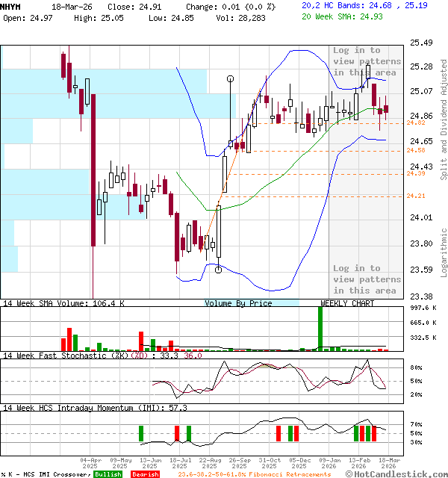
Task: Open the lower 'Log in to view patterns' link
Action: 367,279
